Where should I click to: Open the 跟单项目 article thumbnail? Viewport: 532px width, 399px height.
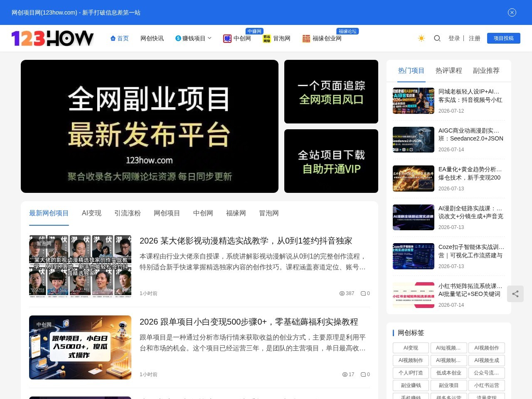coord(80,347)
